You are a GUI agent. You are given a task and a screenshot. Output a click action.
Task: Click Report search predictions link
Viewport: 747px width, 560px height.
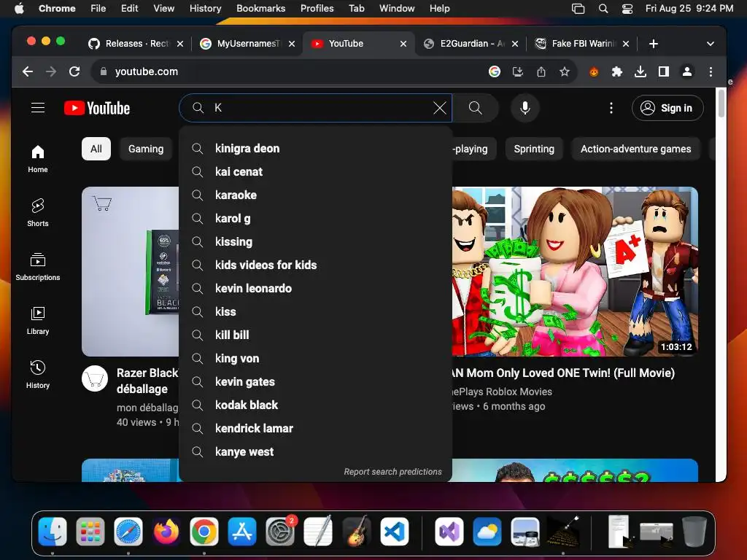(x=392, y=472)
